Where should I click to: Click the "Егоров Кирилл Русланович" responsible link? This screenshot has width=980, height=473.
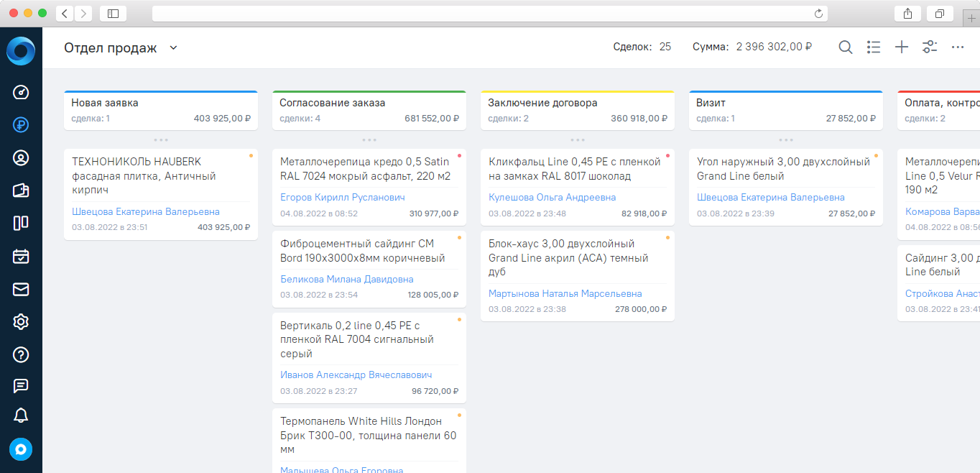pyautogui.click(x=343, y=196)
